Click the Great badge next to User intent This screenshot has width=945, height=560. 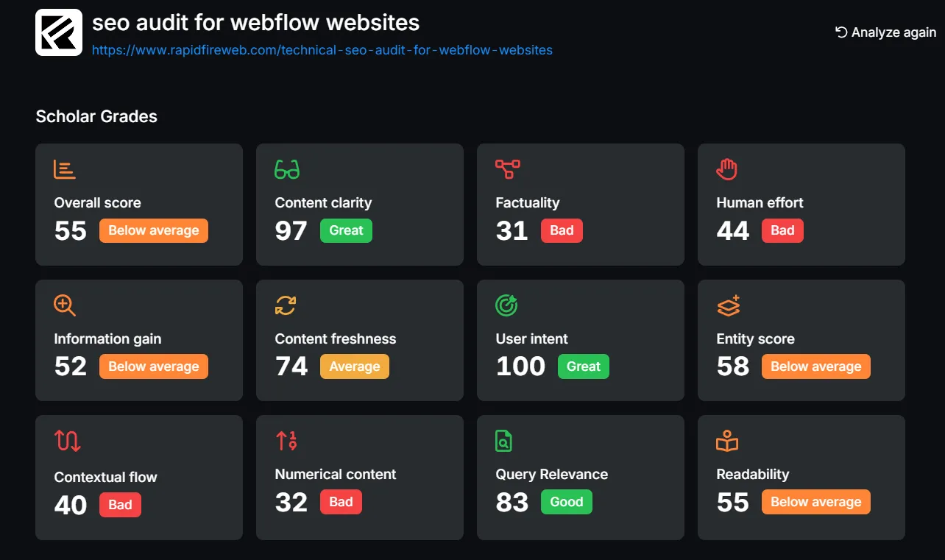click(584, 366)
